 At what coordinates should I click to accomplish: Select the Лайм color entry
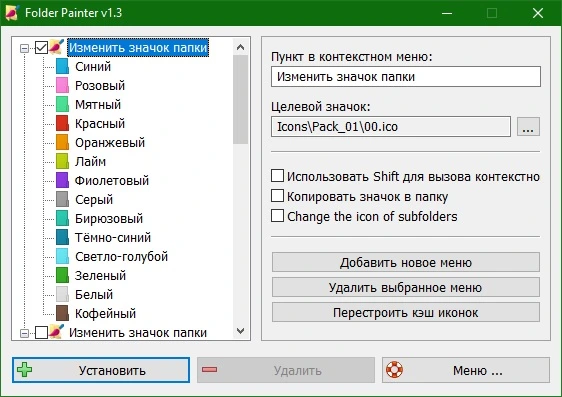[90, 162]
